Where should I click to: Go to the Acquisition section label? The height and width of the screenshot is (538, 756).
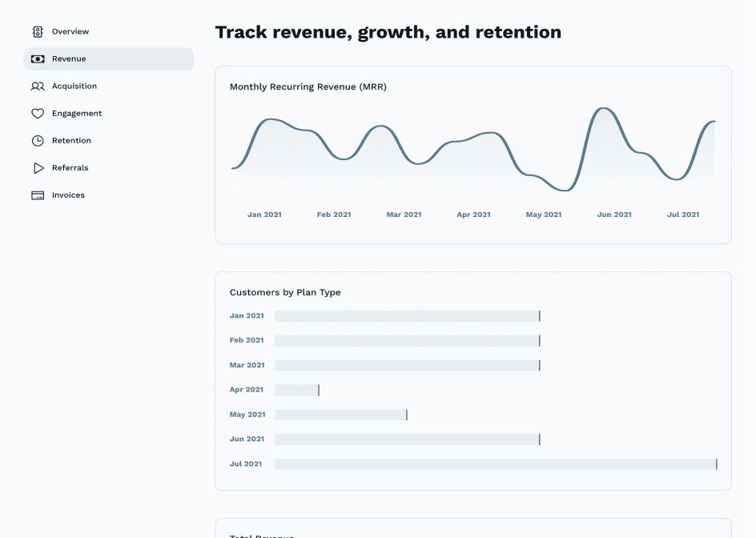pos(74,86)
